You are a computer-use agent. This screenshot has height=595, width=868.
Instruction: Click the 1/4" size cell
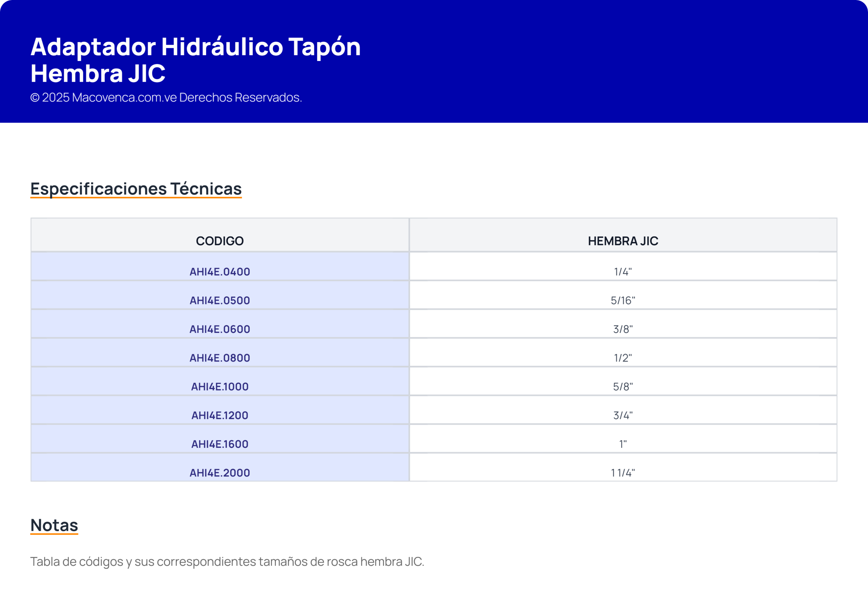point(623,272)
